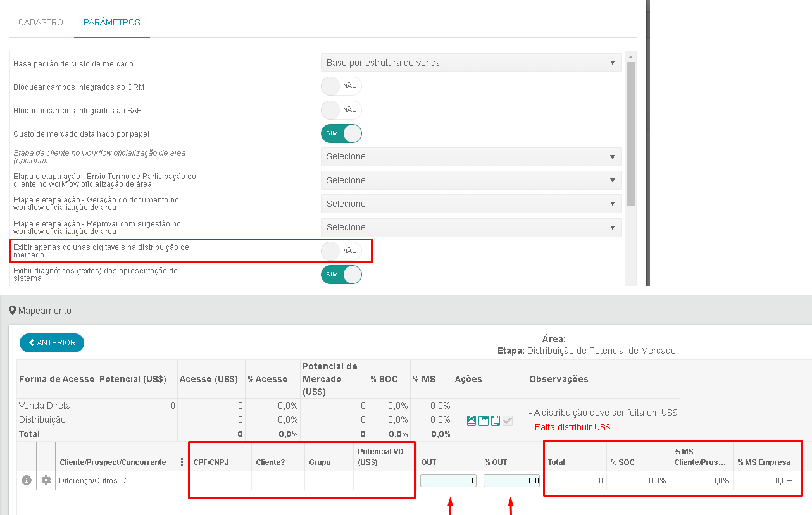Toggle Bloquear campos integrados ao SAP

pos(341,110)
